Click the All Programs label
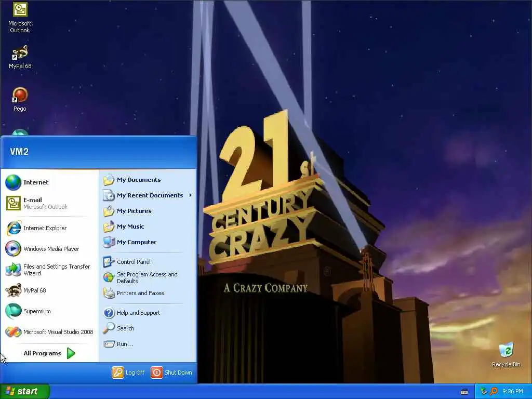532x399 pixels. [42, 353]
